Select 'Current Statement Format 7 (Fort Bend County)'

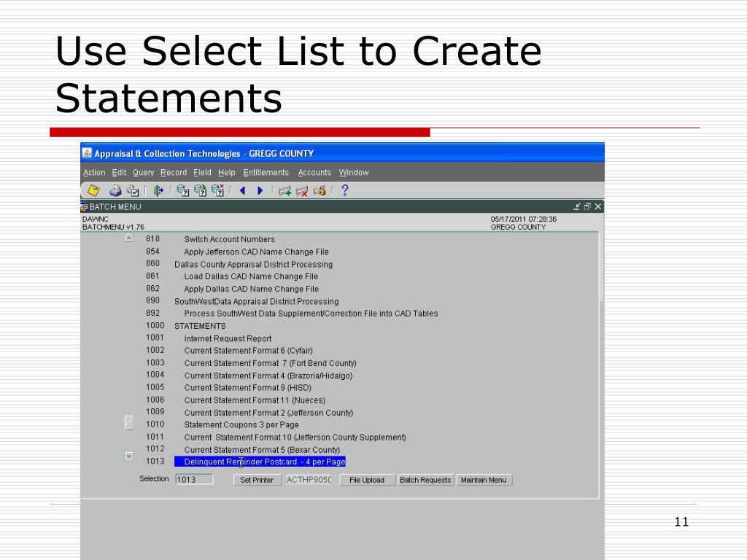[270, 363]
